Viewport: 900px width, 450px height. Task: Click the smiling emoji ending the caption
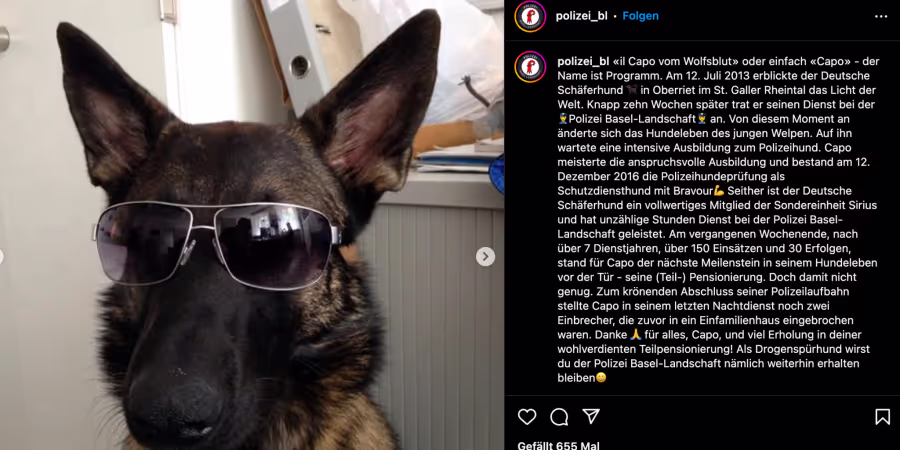601,378
